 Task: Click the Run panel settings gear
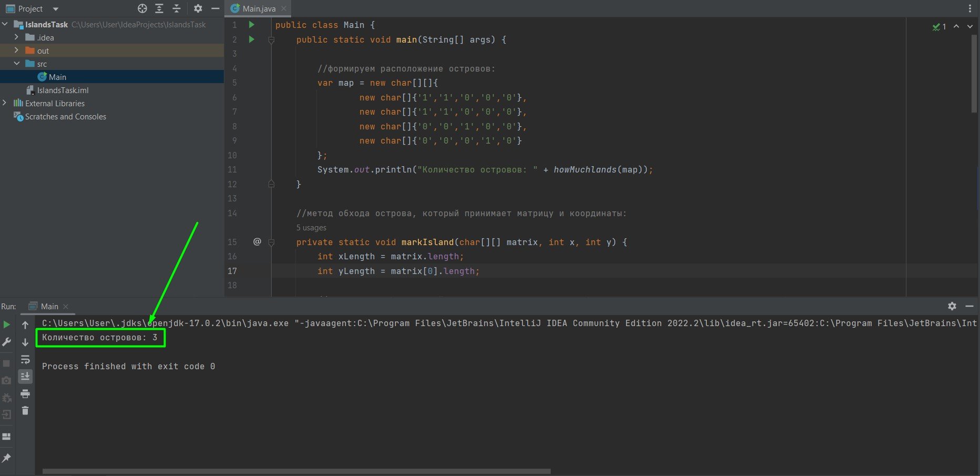(x=952, y=306)
